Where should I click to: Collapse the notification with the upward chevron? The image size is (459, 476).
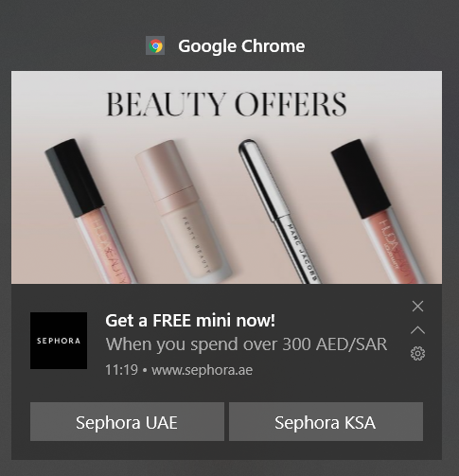(x=417, y=330)
